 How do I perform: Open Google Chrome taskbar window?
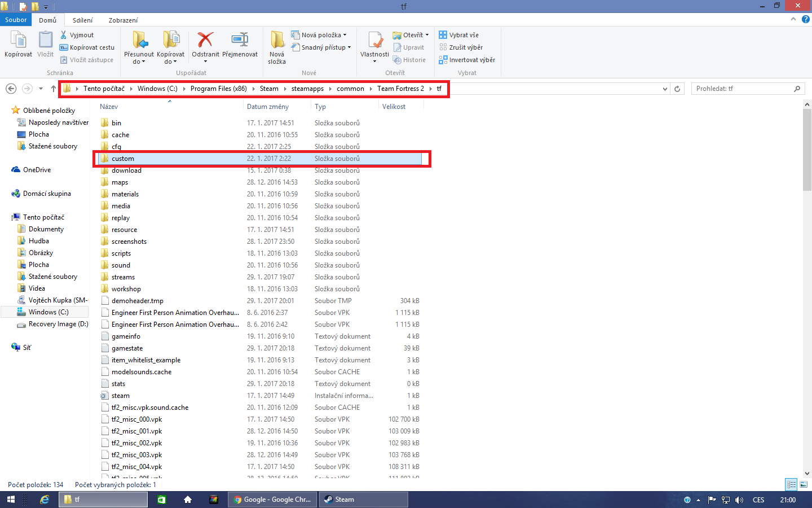(x=272, y=500)
